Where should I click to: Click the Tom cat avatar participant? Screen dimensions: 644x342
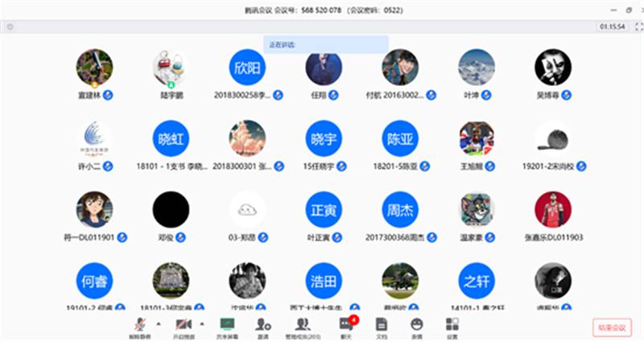pyautogui.click(x=477, y=210)
